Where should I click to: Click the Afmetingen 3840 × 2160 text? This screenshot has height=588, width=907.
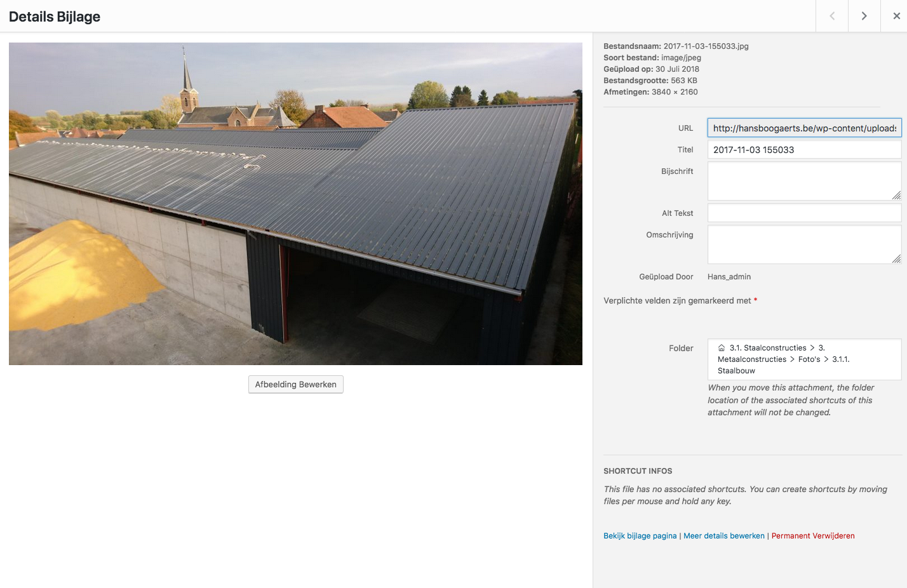(650, 92)
